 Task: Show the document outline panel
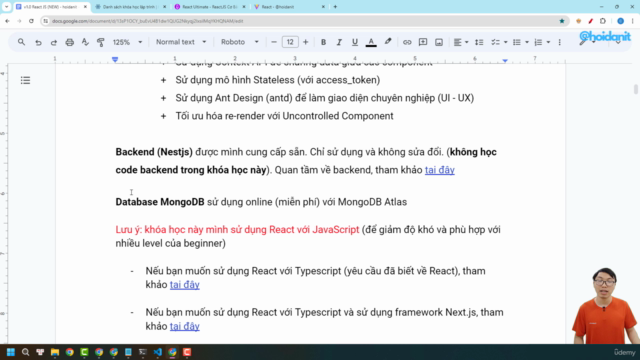click(x=25, y=80)
